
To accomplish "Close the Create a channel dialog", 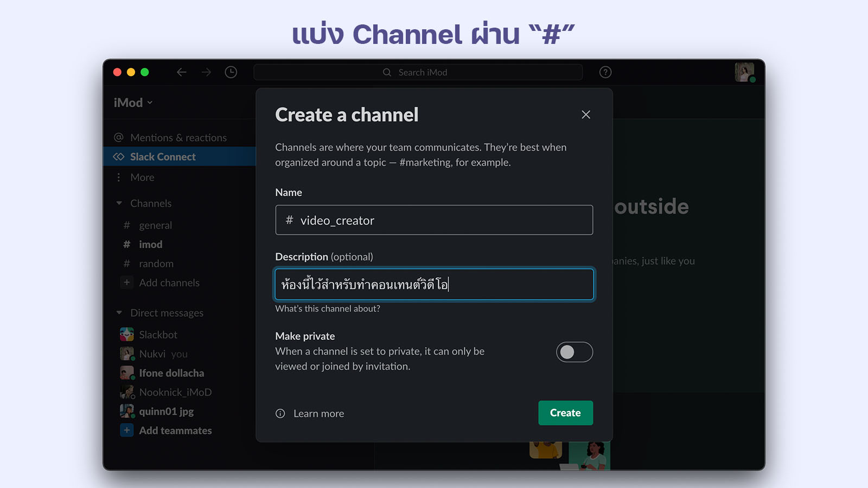I will 586,114.
